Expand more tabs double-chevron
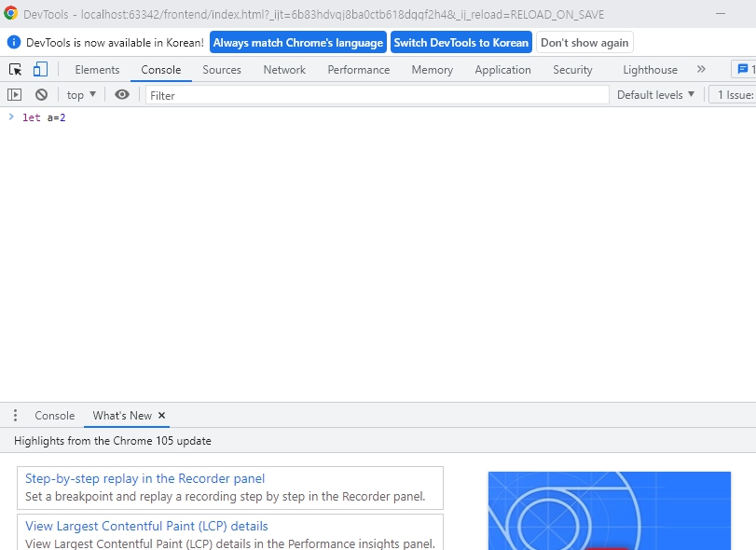This screenshot has width=756, height=550. 701,69
